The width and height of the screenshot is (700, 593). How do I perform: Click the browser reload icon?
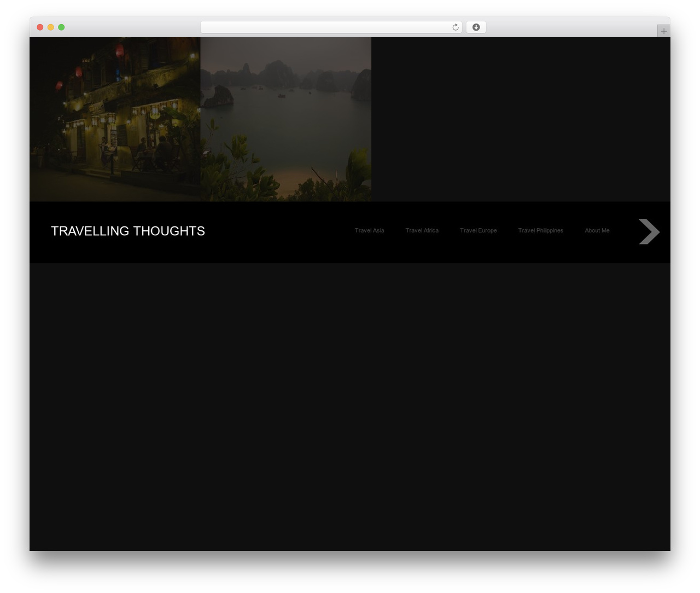point(456,27)
